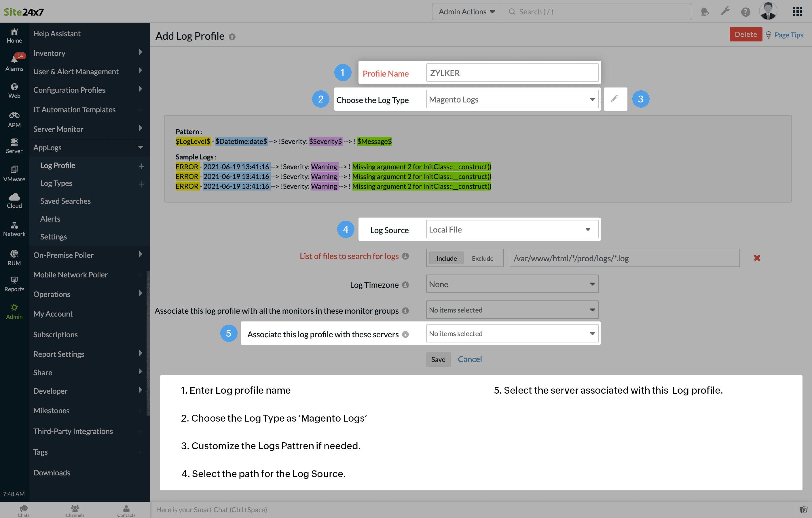
Task: Expand the Log Source dropdown
Action: [588, 229]
